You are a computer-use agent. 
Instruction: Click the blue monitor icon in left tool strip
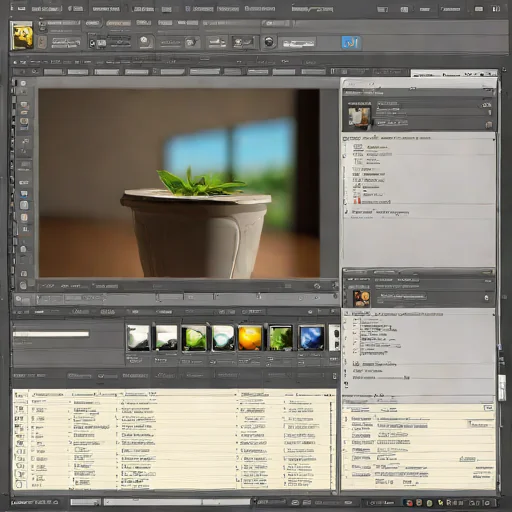[24, 193]
